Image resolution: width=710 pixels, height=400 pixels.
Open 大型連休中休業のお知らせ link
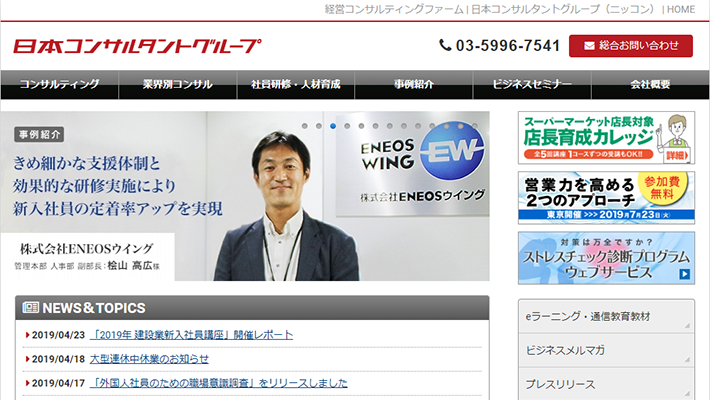149,359
